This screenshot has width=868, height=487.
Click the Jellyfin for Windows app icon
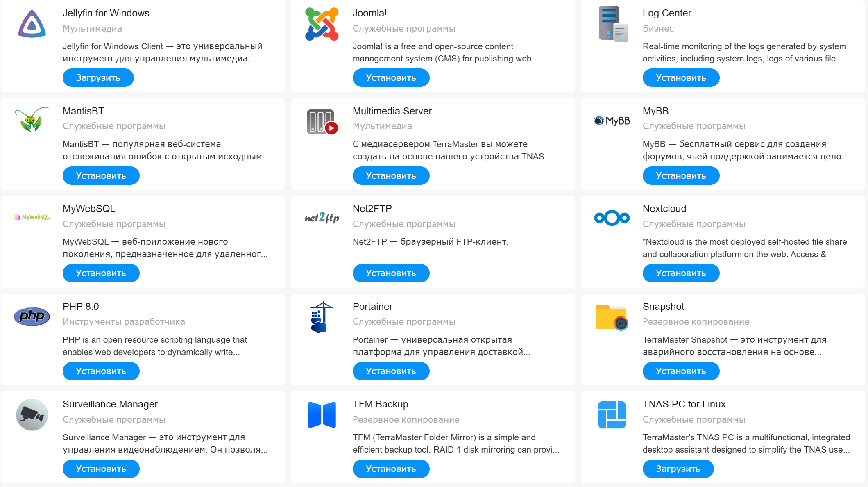click(32, 24)
